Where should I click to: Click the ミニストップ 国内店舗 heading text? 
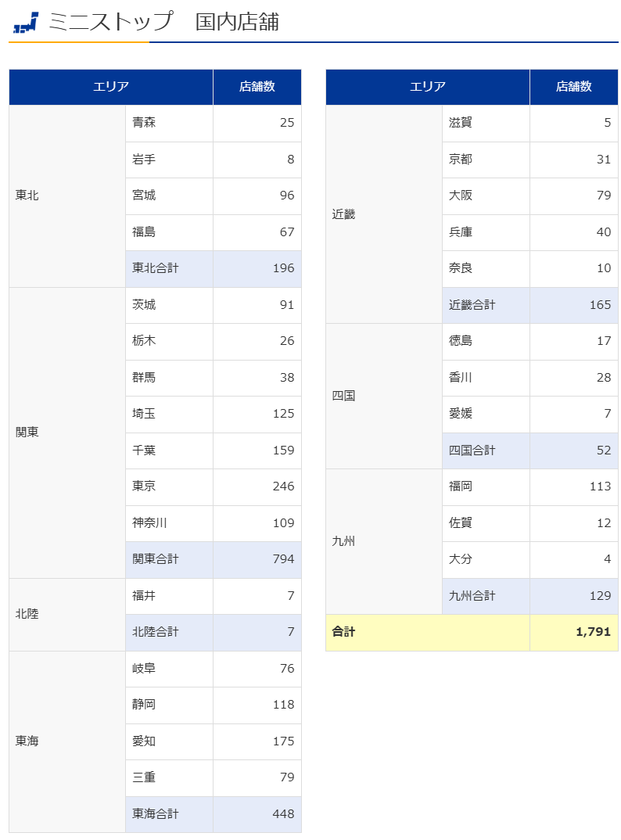[x=163, y=22]
